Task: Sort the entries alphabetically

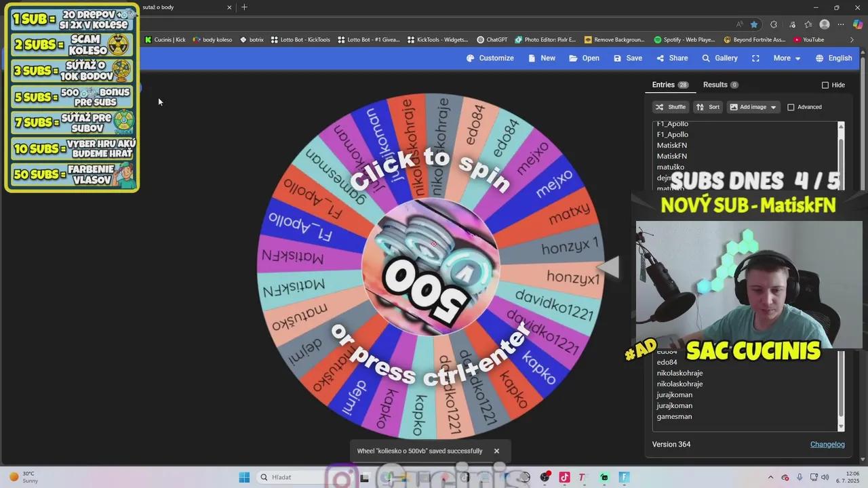Action: coord(708,107)
